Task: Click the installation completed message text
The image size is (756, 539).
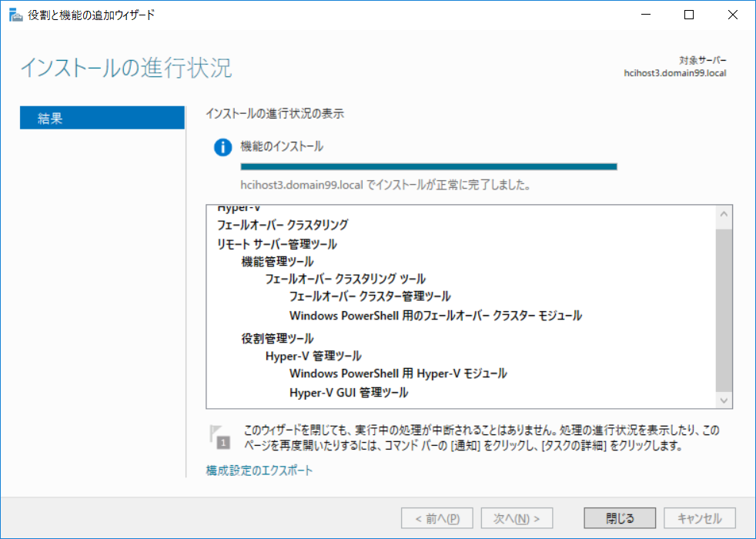Action: click(x=386, y=185)
